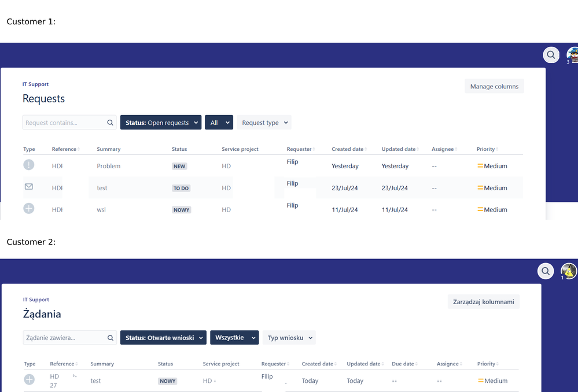Screen dimensions: 578x392
Task: Click 'NOWY' status badge in wsl row
Action: [181, 210]
